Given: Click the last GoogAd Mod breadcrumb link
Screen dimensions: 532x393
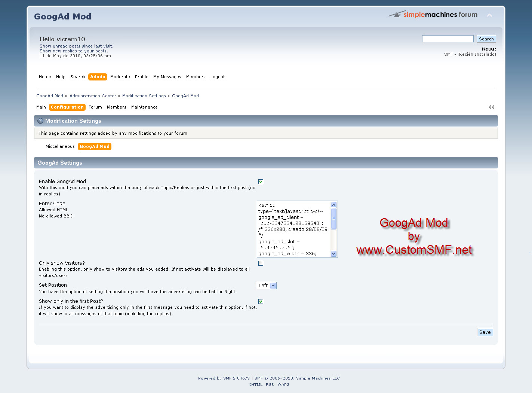Looking at the screenshot, I should 185,96.
